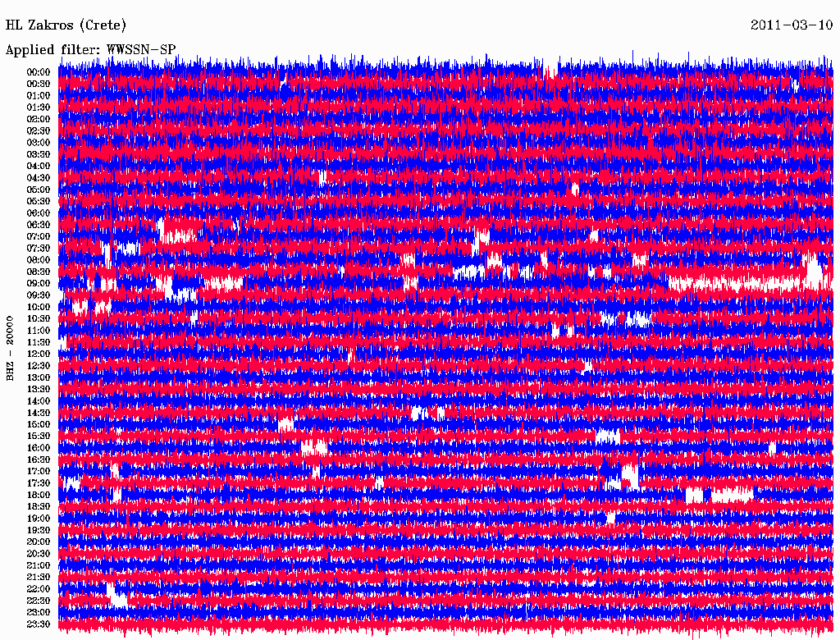Click the '18:30' time label

[39, 506]
